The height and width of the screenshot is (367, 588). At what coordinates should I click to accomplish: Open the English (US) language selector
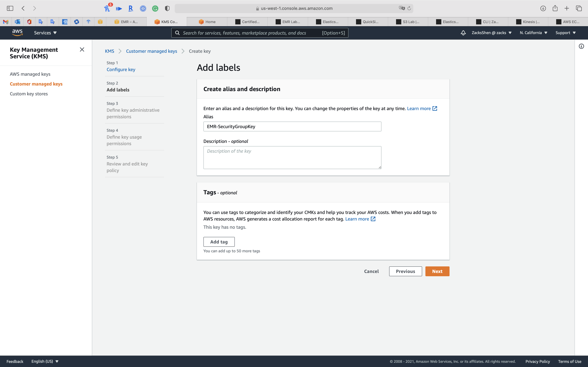pyautogui.click(x=45, y=361)
